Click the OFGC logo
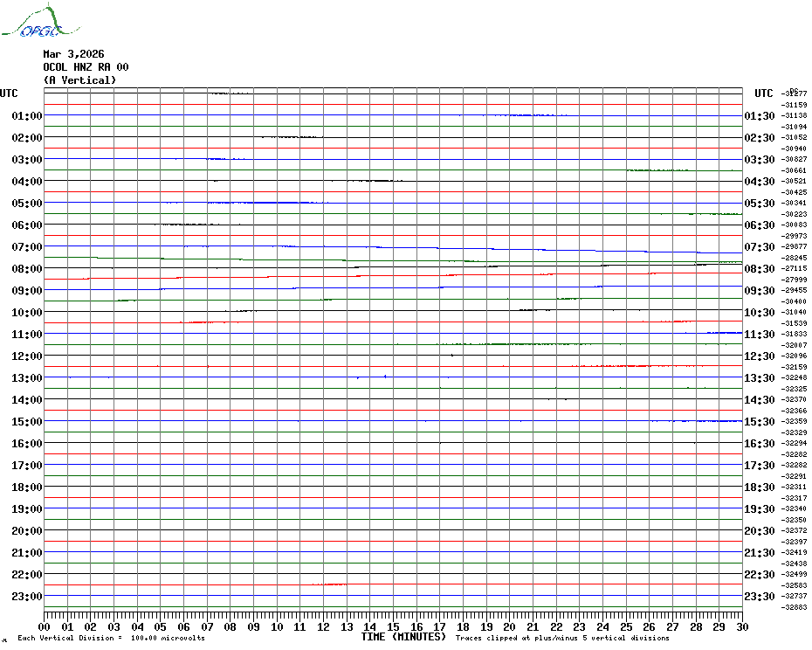812x650 pixels. click(40, 20)
